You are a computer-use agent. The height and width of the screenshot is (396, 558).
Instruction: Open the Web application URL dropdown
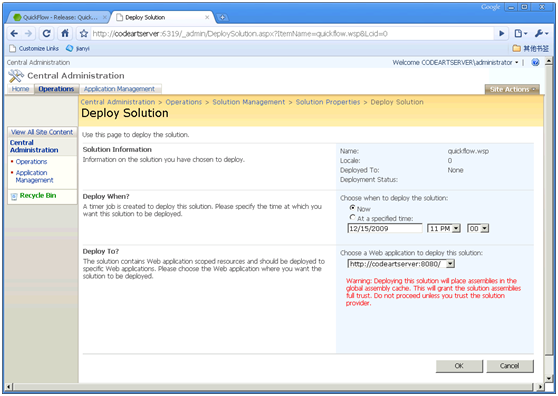[x=401, y=264]
